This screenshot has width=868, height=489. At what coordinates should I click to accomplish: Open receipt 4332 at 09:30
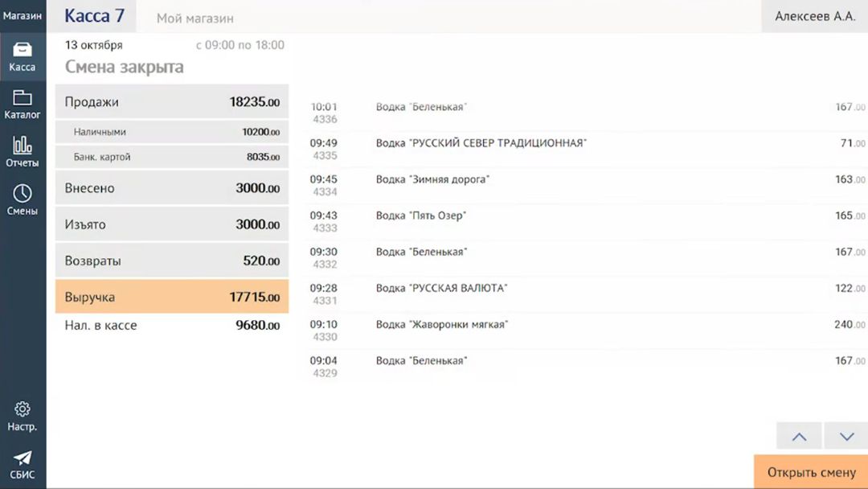[584, 257]
